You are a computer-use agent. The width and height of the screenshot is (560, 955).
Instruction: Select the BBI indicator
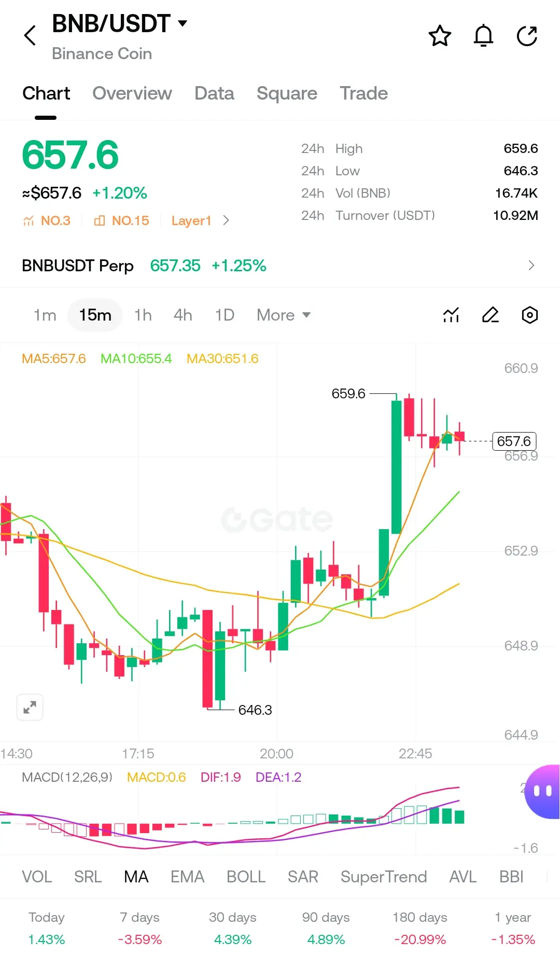511,877
